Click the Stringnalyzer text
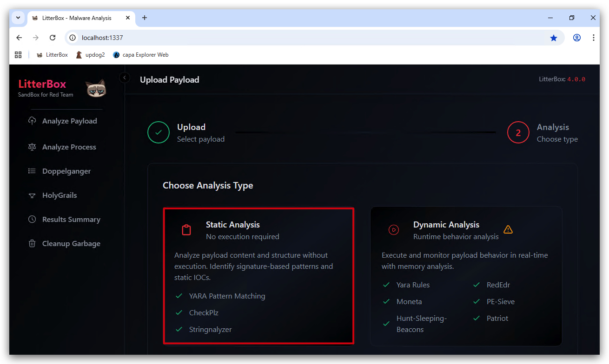 (x=211, y=330)
